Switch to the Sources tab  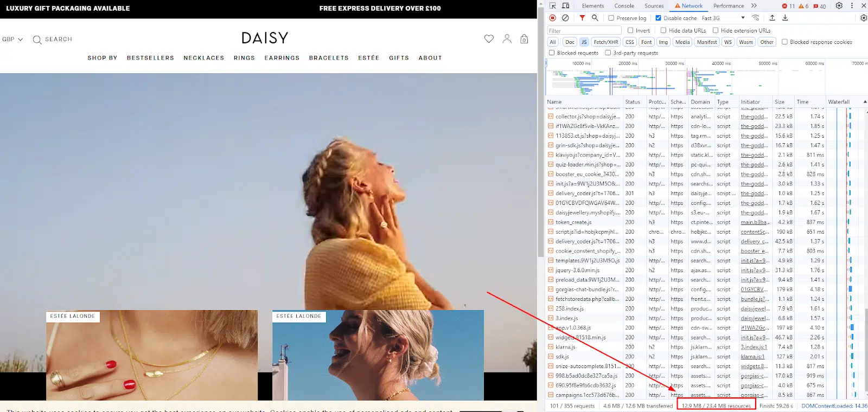tap(654, 6)
